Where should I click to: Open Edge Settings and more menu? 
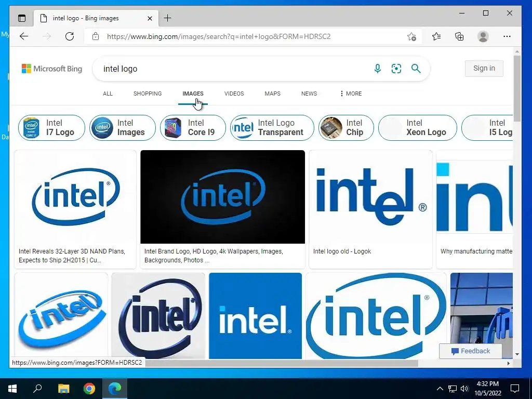point(507,36)
